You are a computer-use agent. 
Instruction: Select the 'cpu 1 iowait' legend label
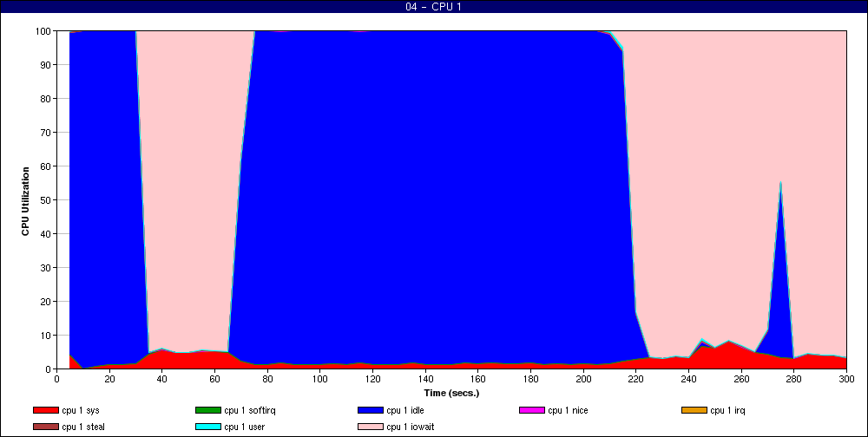pos(411,427)
